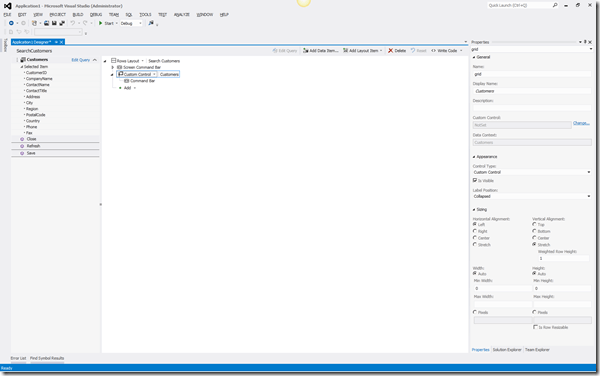Open the Control Type dropdown
The image size is (600, 376).
[x=532, y=172]
